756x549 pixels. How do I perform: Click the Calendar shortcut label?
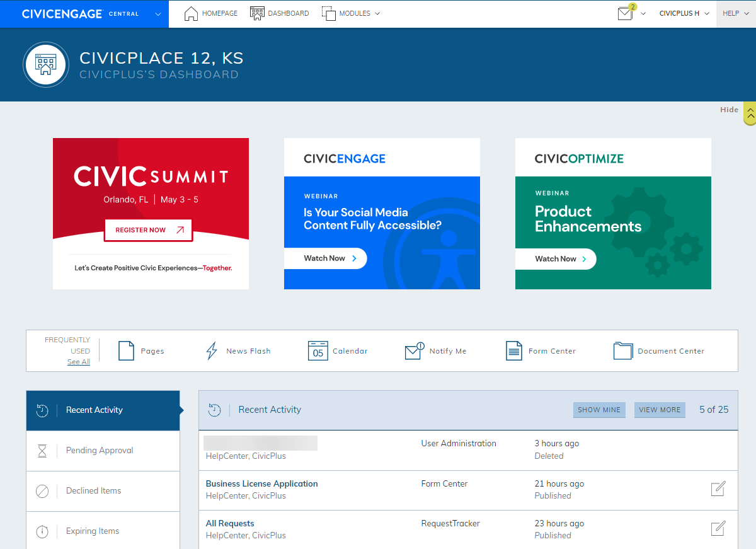[350, 351]
